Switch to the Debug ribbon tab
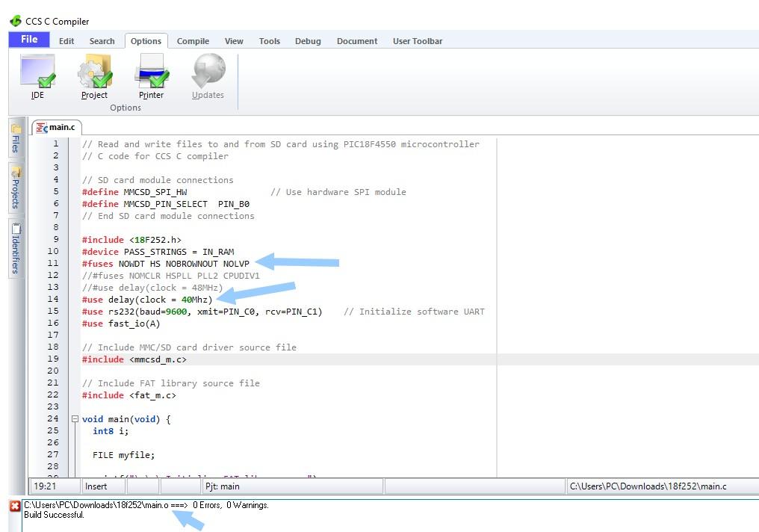 308,41
